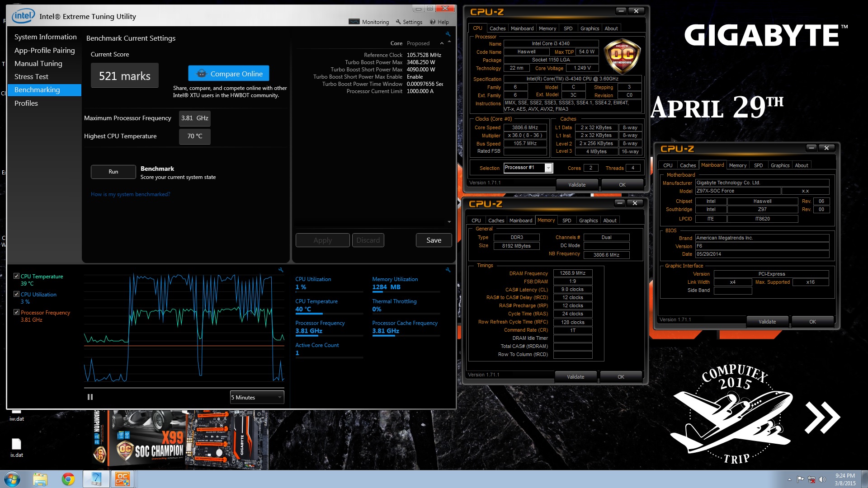Screen dimensions: 868x488
Task: Switch to CPU tab in Memory CPU-Z window
Action: 476,221
